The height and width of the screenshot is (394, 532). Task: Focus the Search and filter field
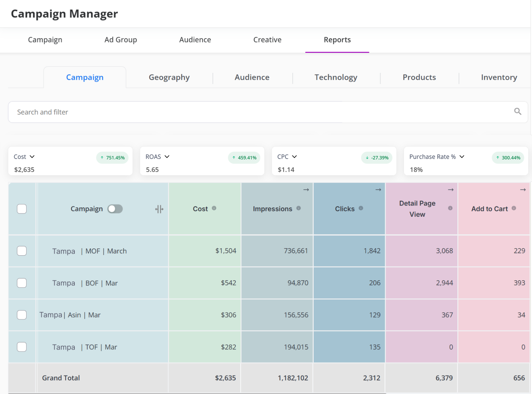coord(238,112)
